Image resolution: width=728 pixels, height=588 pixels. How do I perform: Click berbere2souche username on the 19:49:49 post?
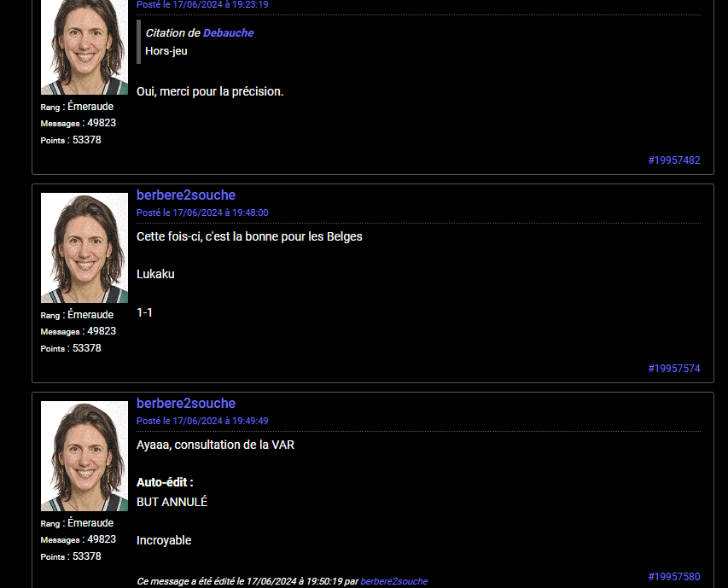[186, 404]
